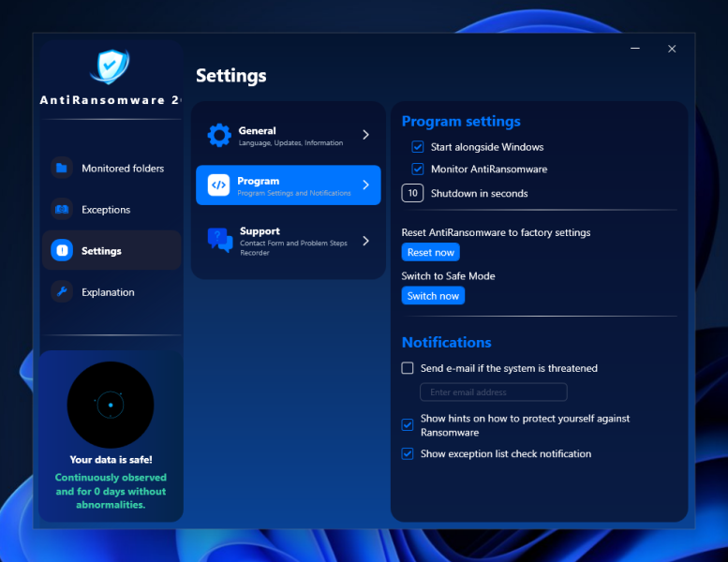Close the AntiRansomware window
728x562 pixels.
tap(672, 49)
